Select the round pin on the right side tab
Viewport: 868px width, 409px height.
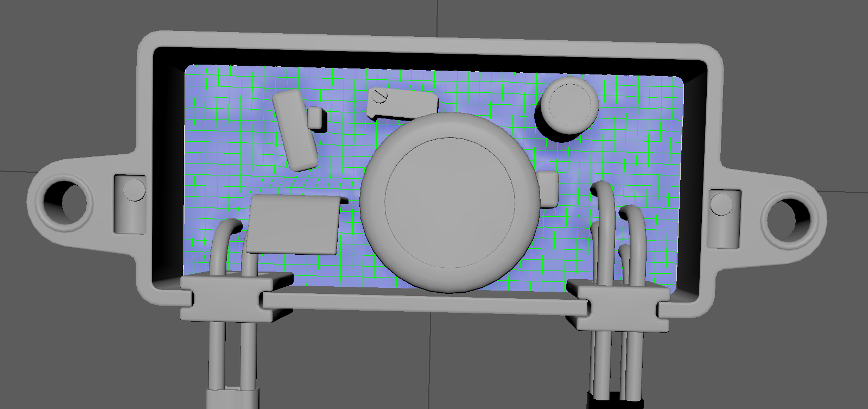point(721,204)
